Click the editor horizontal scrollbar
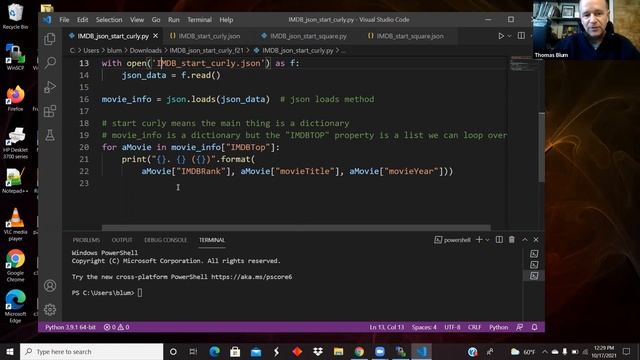The width and height of the screenshot is (640, 360). pos(296,227)
